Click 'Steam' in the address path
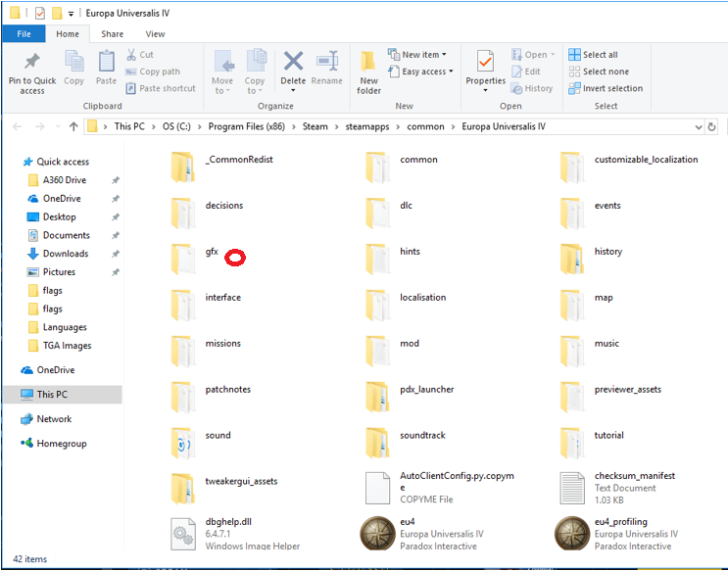This screenshot has width=728, height=571. click(315, 126)
